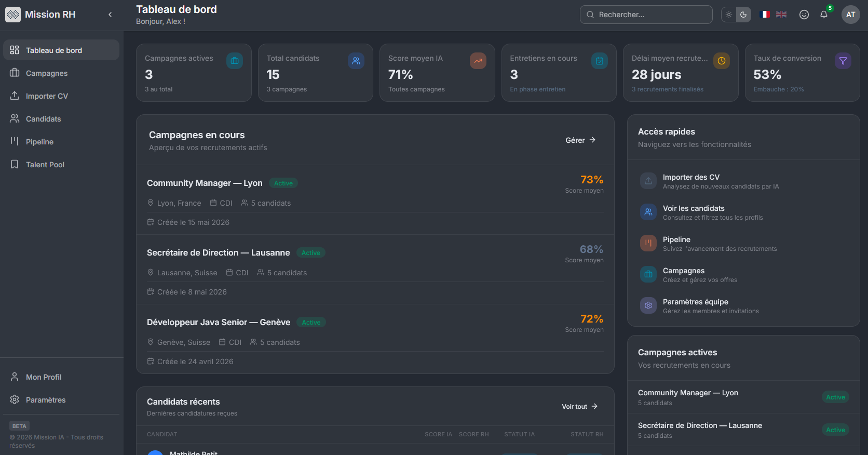Click the Importer des CV upload icon
868x455 pixels.
pyautogui.click(x=648, y=181)
